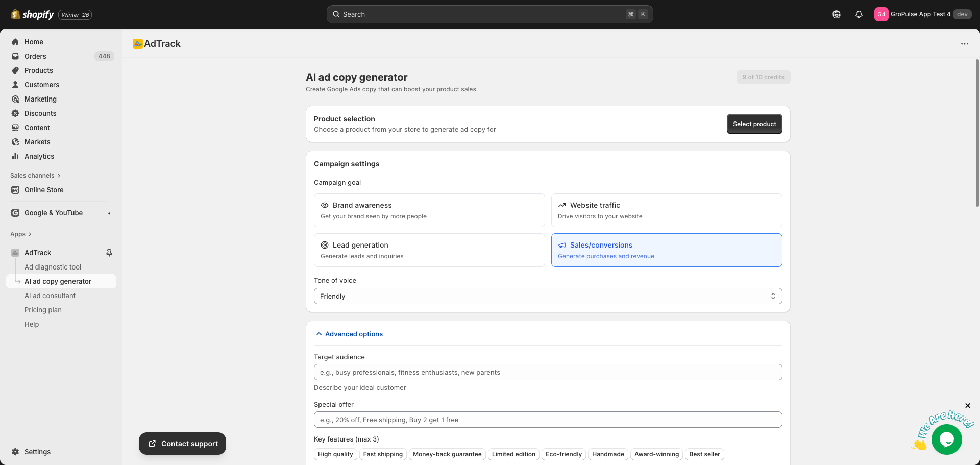Open the Sidekick assistant icon in top bar

[836, 14]
